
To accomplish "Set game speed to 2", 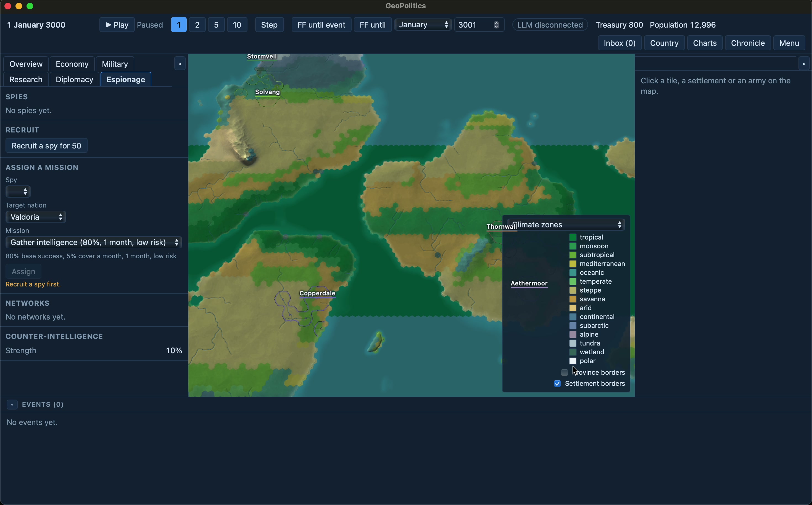I will pos(197,25).
